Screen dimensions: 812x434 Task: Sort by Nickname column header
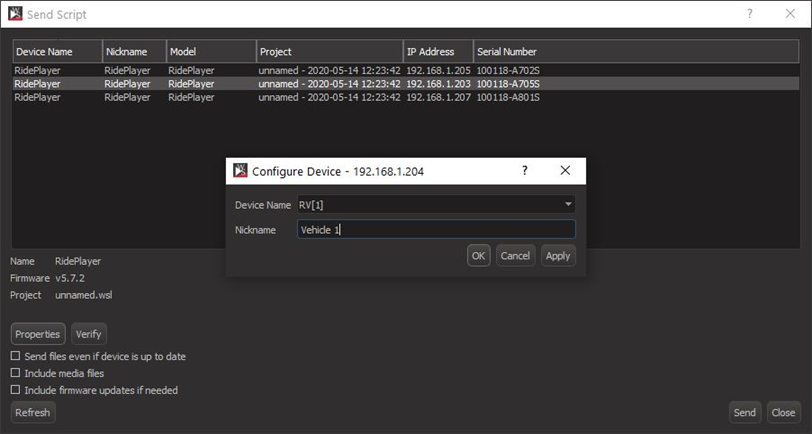coord(135,52)
